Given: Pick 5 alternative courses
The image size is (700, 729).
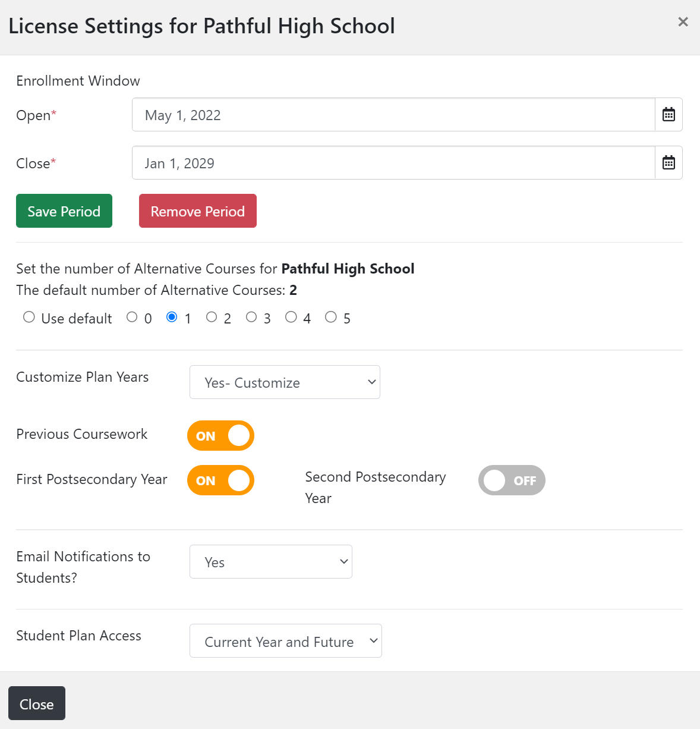Looking at the screenshot, I should 330,317.
